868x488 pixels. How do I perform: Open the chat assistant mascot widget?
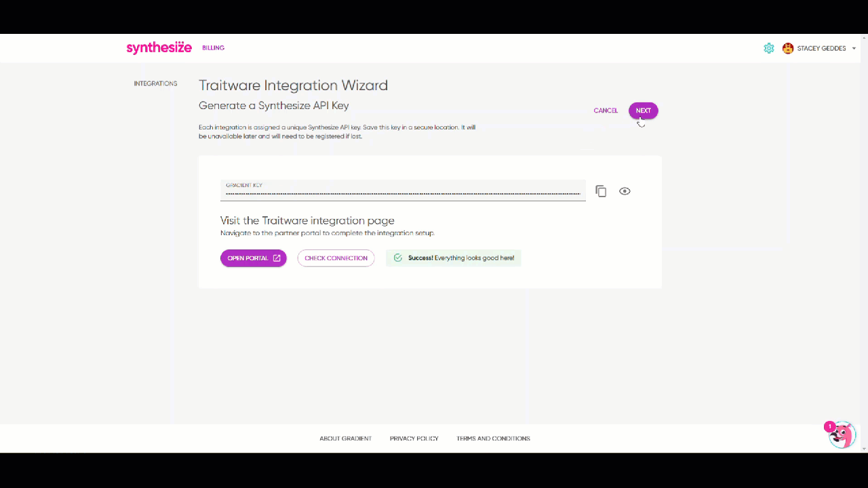(x=842, y=434)
